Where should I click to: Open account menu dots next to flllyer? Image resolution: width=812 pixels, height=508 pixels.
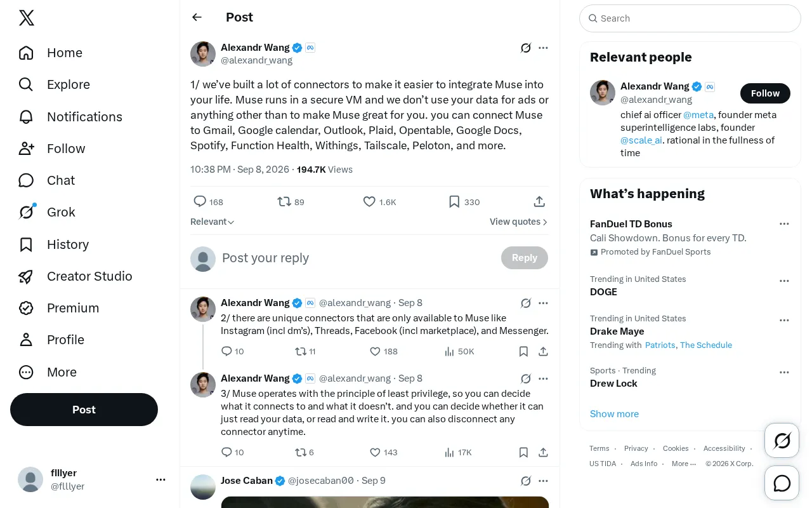click(x=160, y=479)
